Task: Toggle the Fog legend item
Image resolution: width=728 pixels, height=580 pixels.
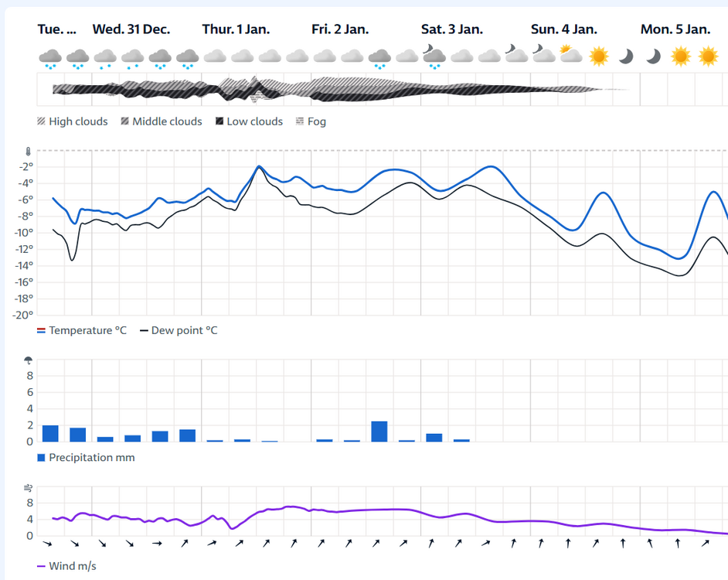Action: point(311,121)
